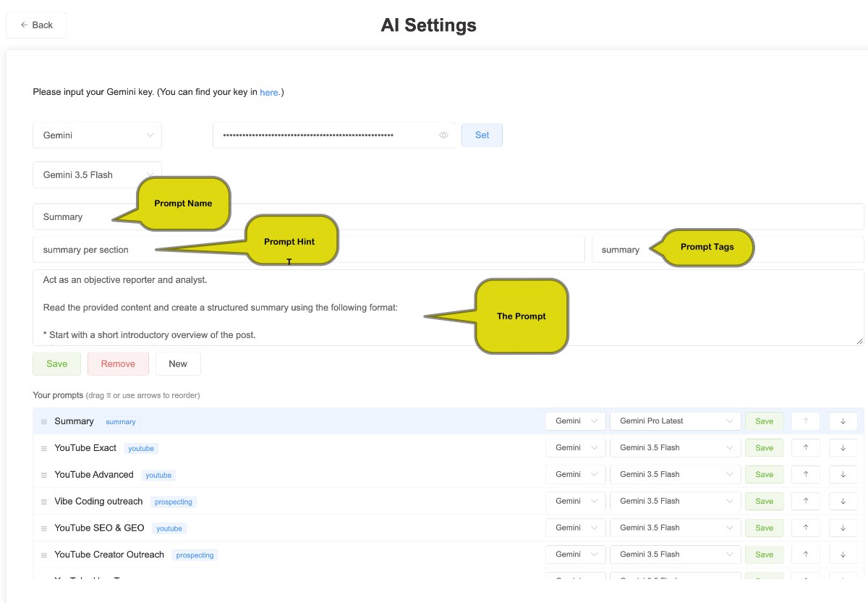Reveal API key with the eye icon
The image size is (868, 603).
pyautogui.click(x=444, y=135)
